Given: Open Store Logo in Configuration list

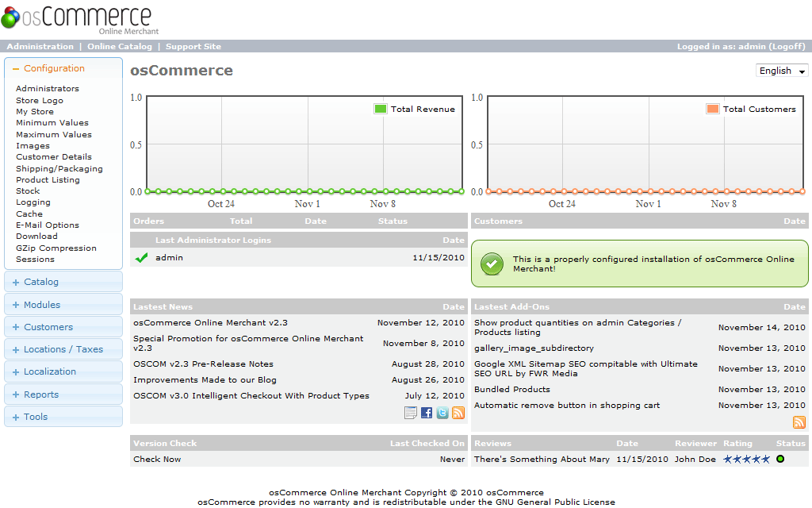Looking at the screenshot, I should (40, 101).
